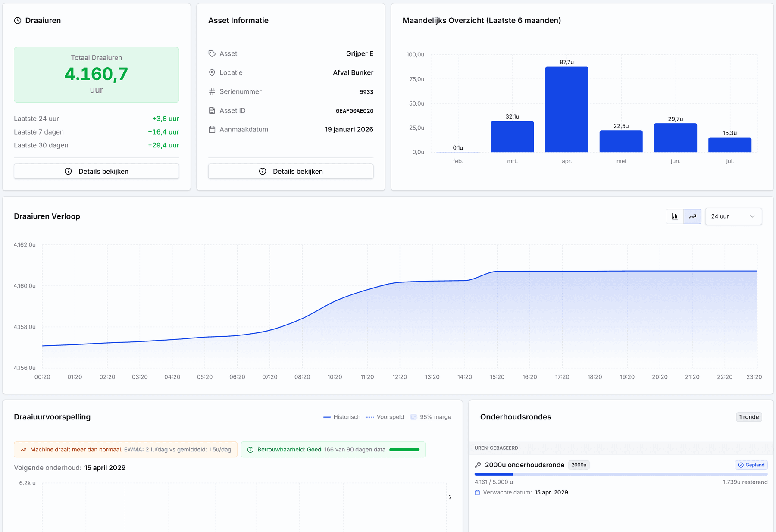Viewport: 776px width, 532px height.
Task: Click the 1 ronde badge
Action: 749,417
